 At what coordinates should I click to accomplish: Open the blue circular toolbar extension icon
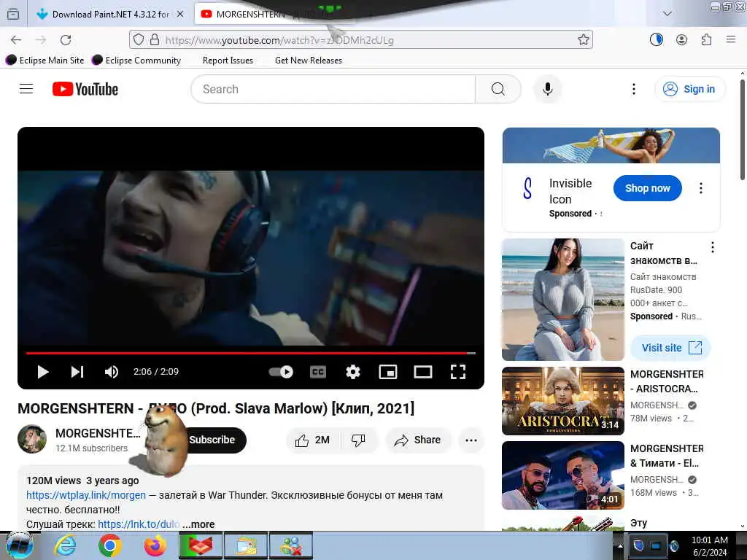(657, 40)
